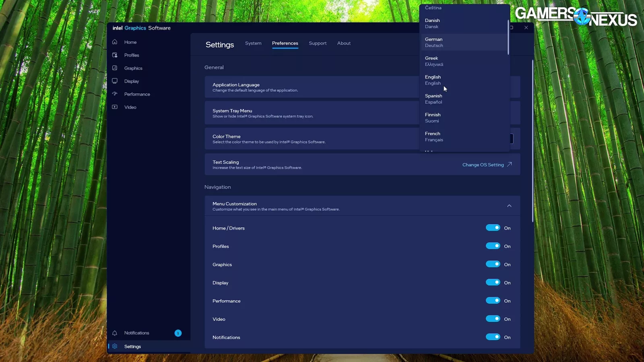
Task: Switch to the System tab
Action: (253, 43)
